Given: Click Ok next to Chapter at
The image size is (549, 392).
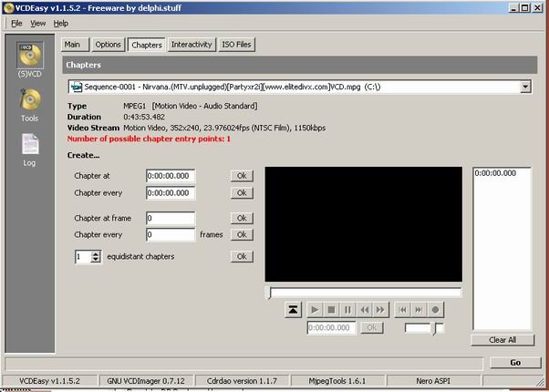Looking at the screenshot, I should [242, 176].
